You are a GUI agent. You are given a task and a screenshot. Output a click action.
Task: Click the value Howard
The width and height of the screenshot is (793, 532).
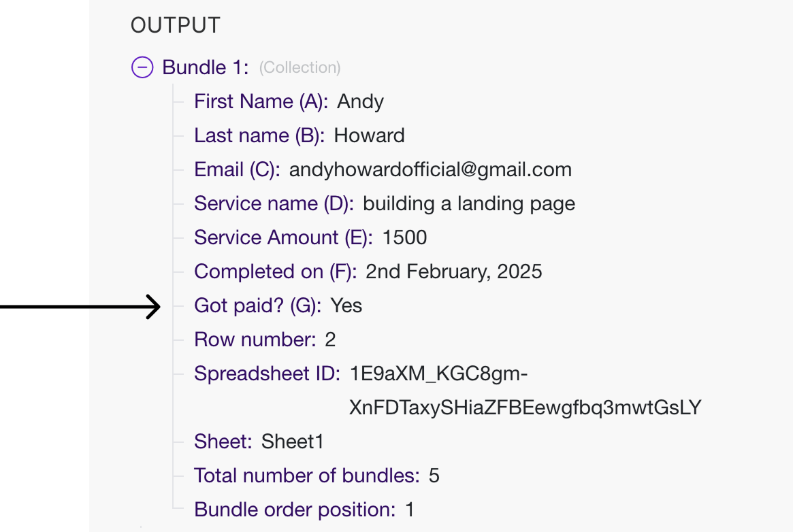pyautogui.click(x=370, y=135)
